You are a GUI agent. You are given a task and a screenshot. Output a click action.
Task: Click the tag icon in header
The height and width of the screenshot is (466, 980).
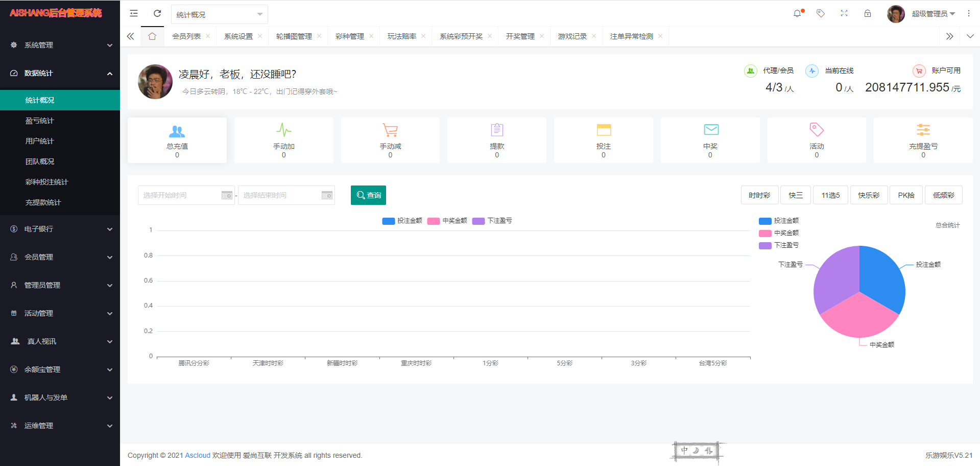coord(821,14)
